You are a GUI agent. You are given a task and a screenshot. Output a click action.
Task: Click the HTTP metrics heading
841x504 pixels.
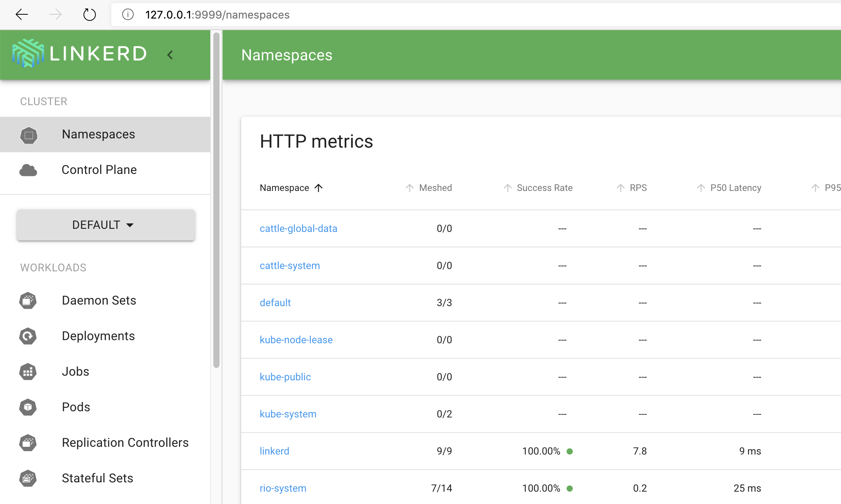tap(317, 141)
